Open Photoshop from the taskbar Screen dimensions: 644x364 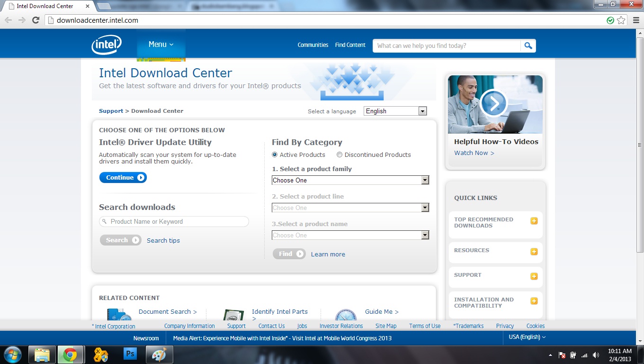pyautogui.click(x=130, y=354)
